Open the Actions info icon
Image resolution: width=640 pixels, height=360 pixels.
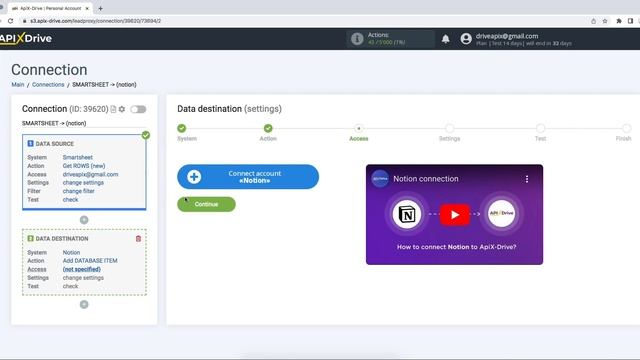pos(357,39)
